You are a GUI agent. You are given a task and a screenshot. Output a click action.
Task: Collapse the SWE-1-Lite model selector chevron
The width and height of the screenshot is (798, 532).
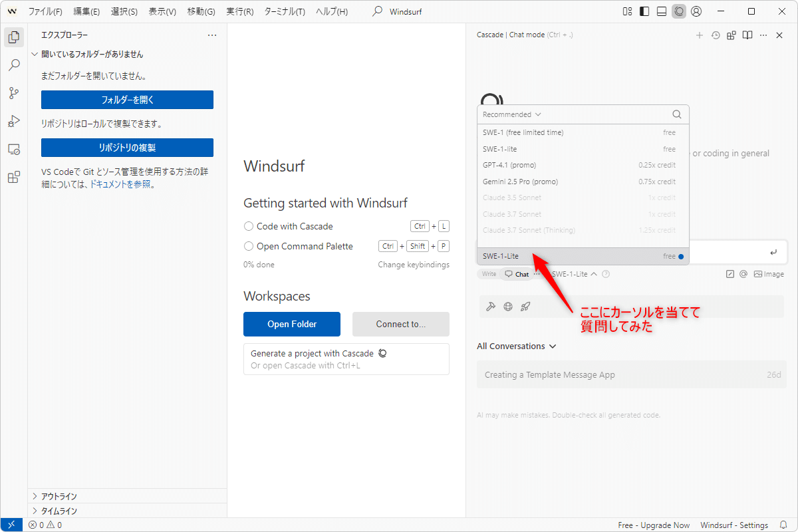click(x=594, y=274)
